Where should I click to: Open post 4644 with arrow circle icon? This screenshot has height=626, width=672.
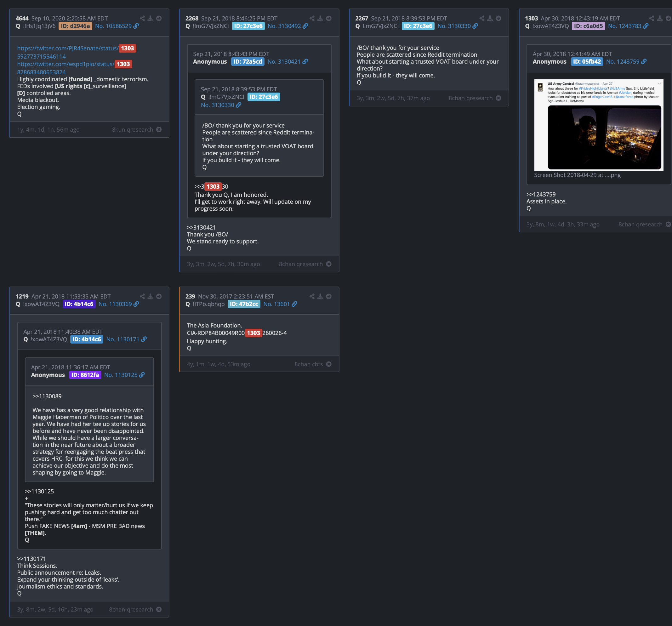tap(159, 18)
